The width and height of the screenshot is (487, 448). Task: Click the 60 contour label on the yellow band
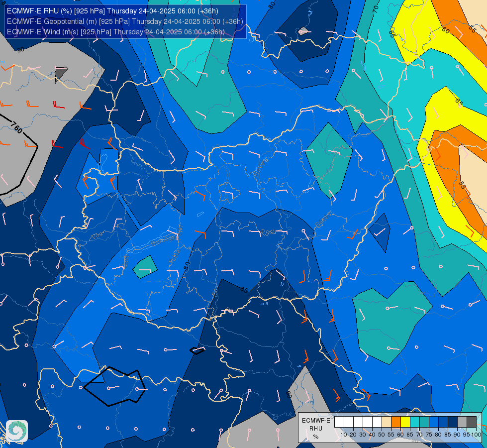[445, 30]
